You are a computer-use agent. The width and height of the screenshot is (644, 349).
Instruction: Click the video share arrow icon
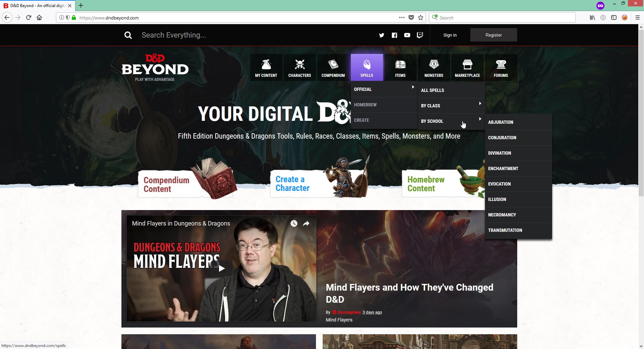point(306,223)
